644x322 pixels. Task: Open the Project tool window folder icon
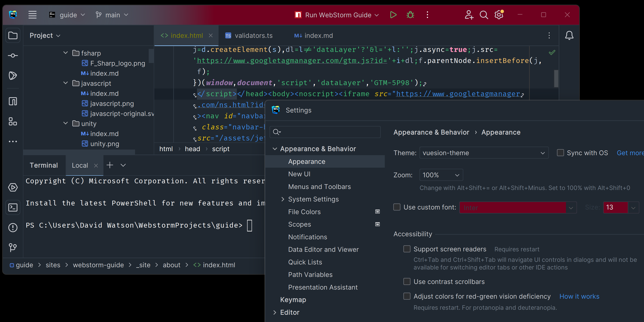pos(13,35)
